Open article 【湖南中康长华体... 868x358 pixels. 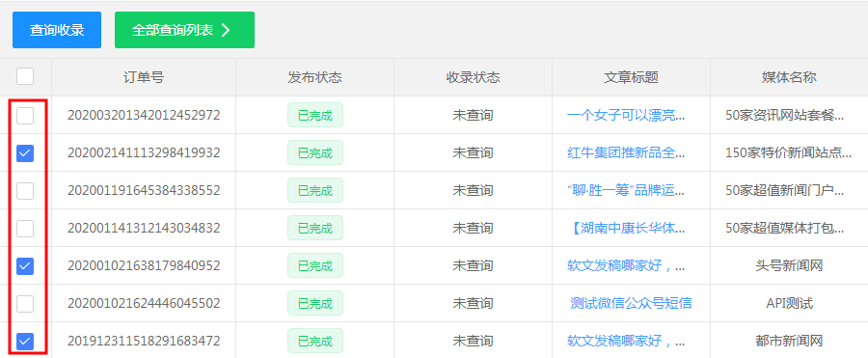(x=626, y=229)
